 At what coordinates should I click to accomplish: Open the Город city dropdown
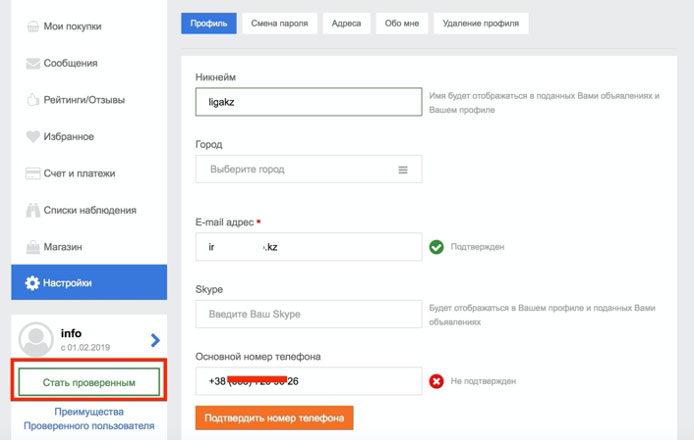(x=308, y=169)
